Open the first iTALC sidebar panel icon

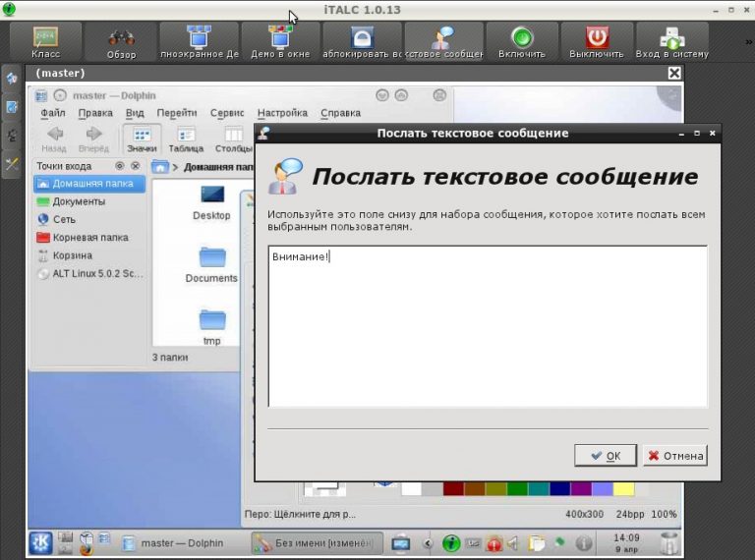pyautogui.click(x=12, y=78)
